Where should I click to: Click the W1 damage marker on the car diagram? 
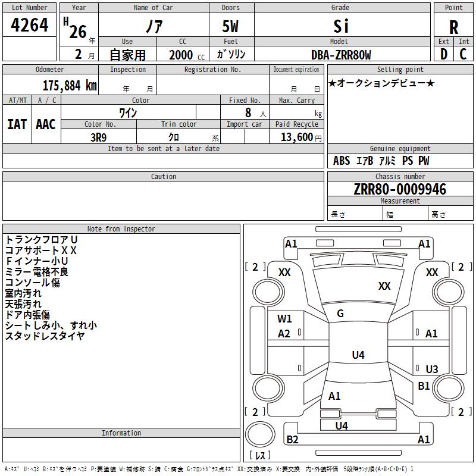click(x=284, y=318)
